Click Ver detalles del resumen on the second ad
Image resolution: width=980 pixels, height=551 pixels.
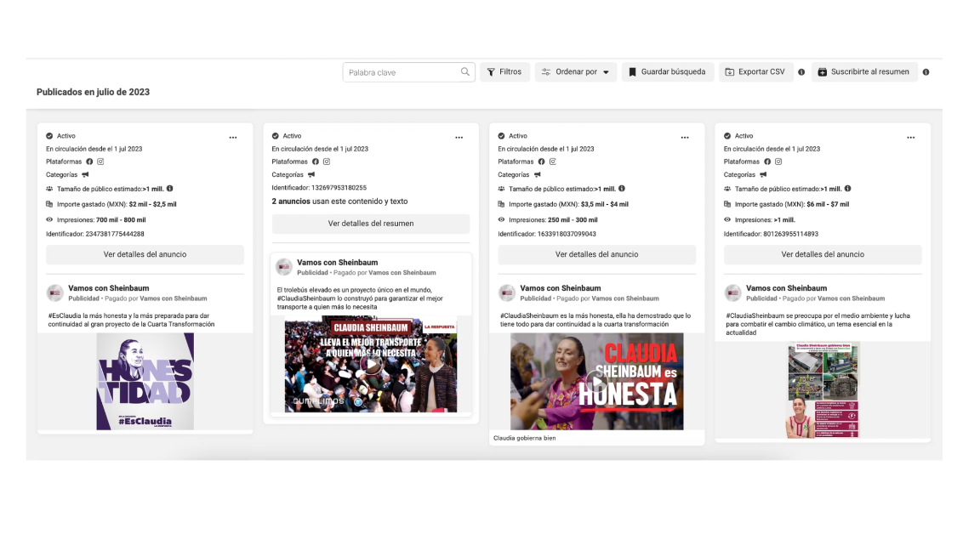pyautogui.click(x=370, y=224)
